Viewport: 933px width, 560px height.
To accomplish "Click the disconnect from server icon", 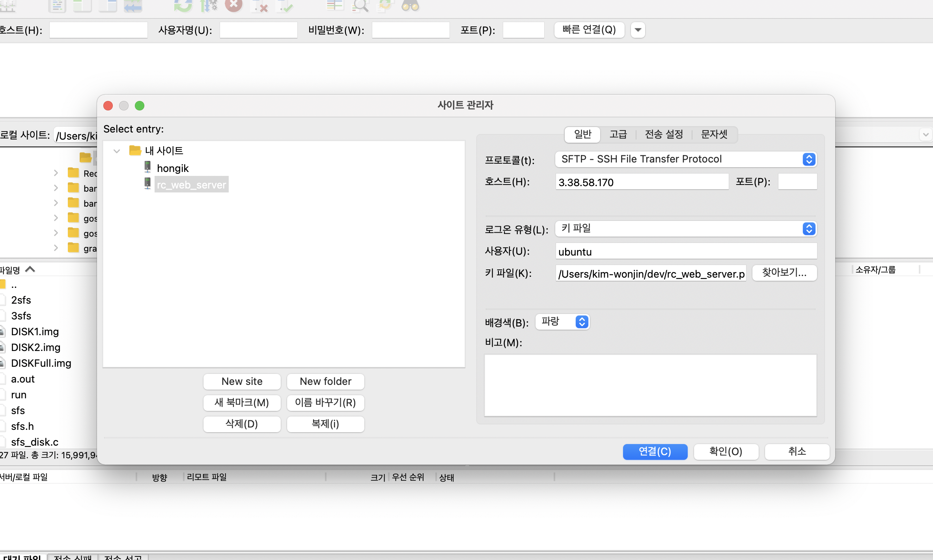I will (x=260, y=6).
